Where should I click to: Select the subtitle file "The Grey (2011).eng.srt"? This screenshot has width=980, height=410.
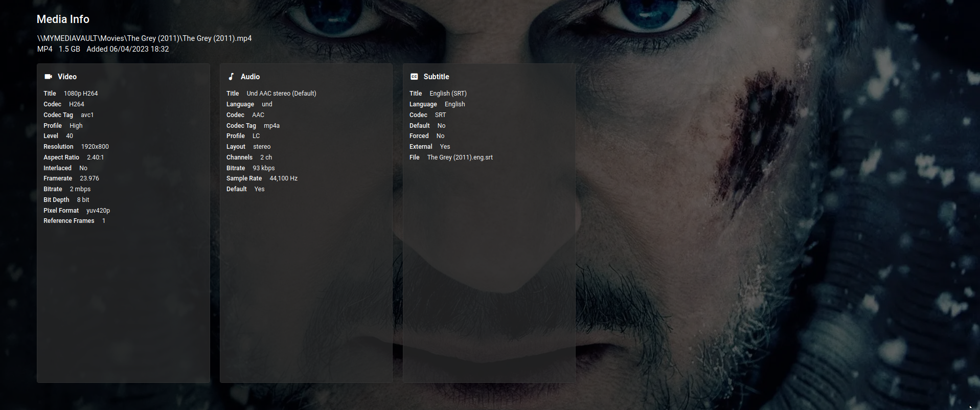pyautogui.click(x=460, y=157)
